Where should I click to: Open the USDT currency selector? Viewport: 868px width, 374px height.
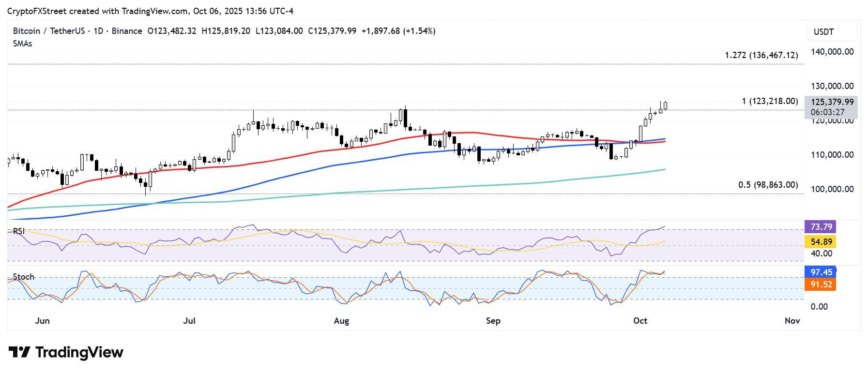[832, 32]
